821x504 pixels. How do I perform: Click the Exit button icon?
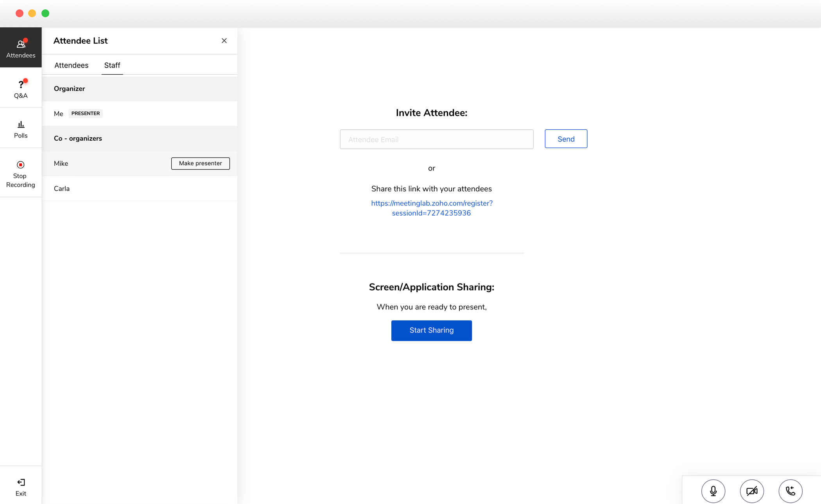21,482
